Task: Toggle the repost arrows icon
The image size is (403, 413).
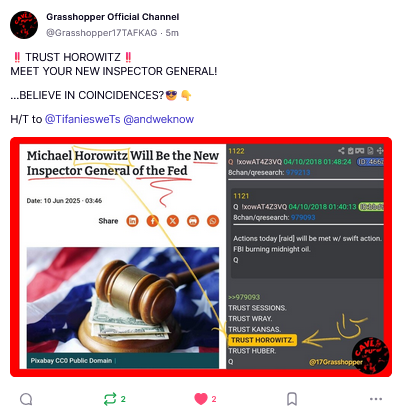Action: click(x=110, y=399)
